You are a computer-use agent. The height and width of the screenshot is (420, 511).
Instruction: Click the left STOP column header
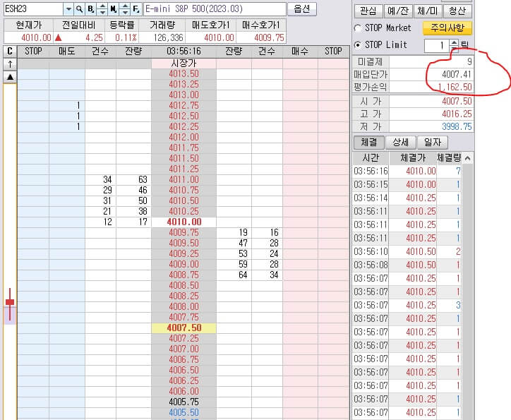pyautogui.click(x=33, y=51)
